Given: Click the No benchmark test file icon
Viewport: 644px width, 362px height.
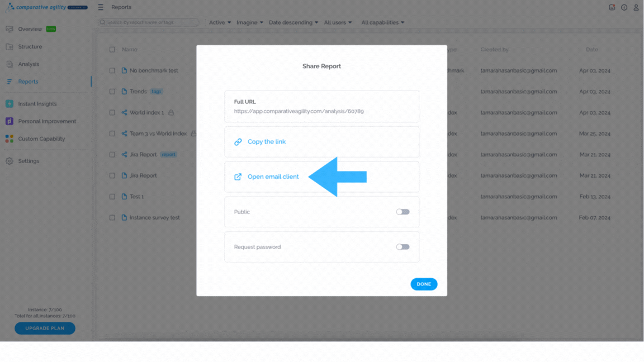Looking at the screenshot, I should [124, 70].
